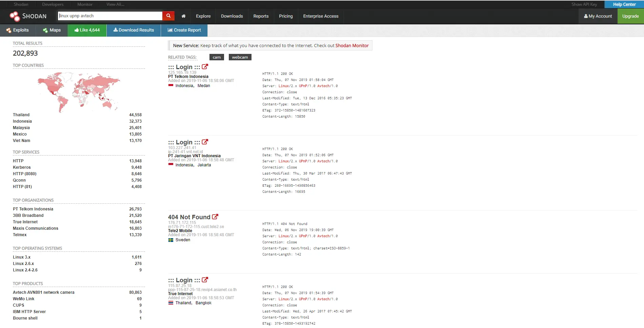644x328 pixels.
Task: Filter by Qconn service
Action: 19,180
